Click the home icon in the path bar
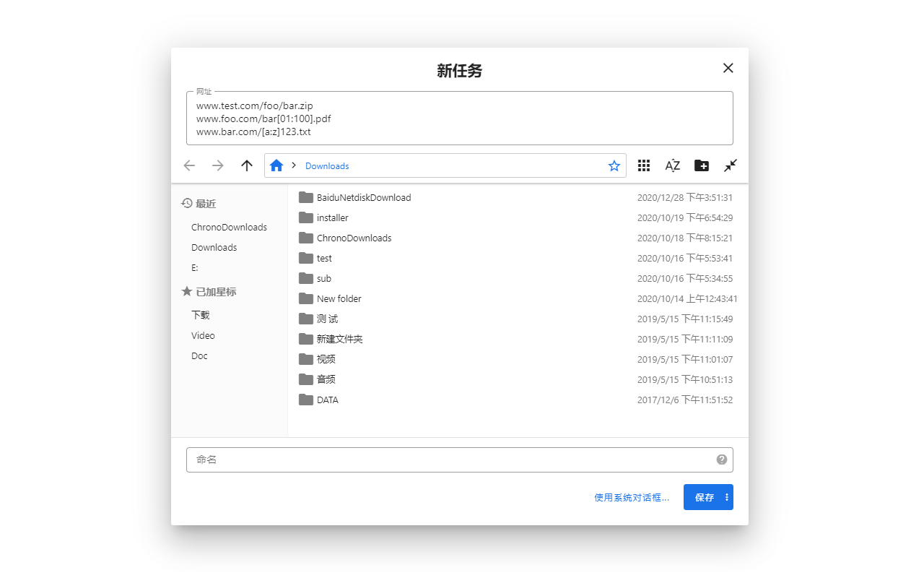This screenshot has height=578, width=924. pyautogui.click(x=276, y=165)
